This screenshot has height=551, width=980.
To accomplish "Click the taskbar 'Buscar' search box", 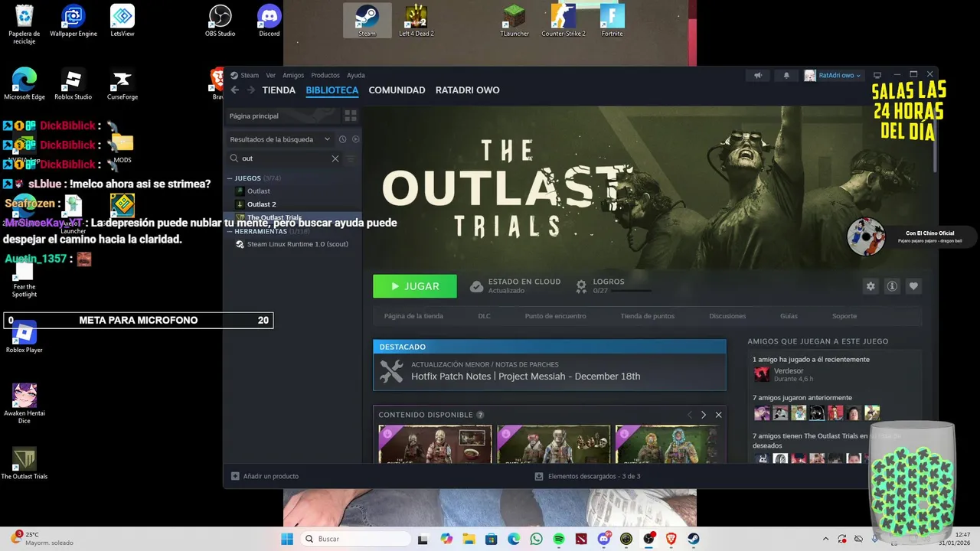I will click(x=355, y=539).
